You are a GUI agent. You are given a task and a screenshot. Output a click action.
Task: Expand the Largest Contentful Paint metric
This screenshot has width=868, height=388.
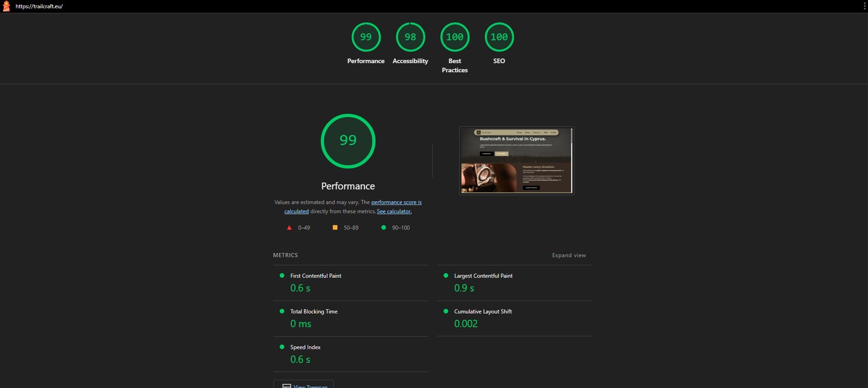pyautogui.click(x=515, y=283)
